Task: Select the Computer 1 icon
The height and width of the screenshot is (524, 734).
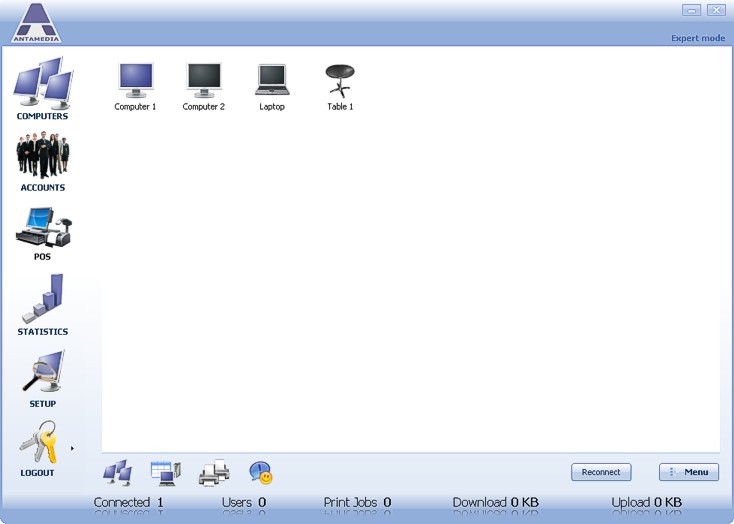Action: point(135,80)
